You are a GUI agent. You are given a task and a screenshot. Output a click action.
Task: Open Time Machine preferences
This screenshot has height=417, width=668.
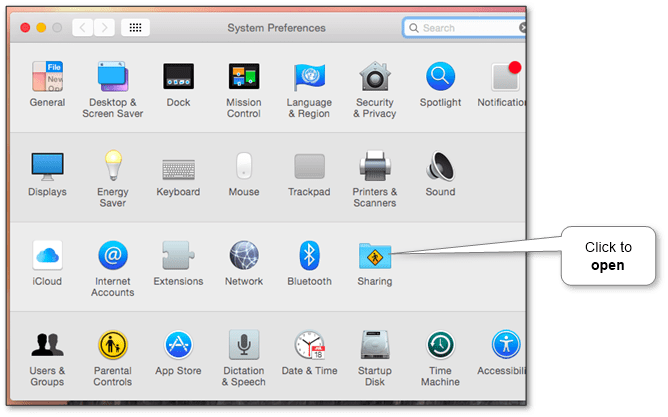click(x=440, y=346)
